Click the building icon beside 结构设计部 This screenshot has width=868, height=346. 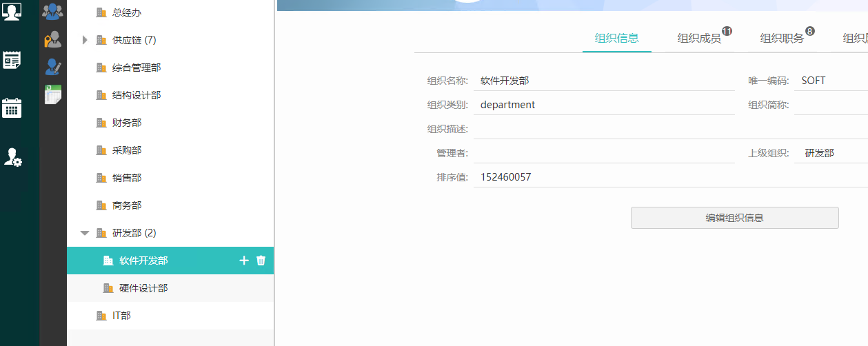[101, 95]
